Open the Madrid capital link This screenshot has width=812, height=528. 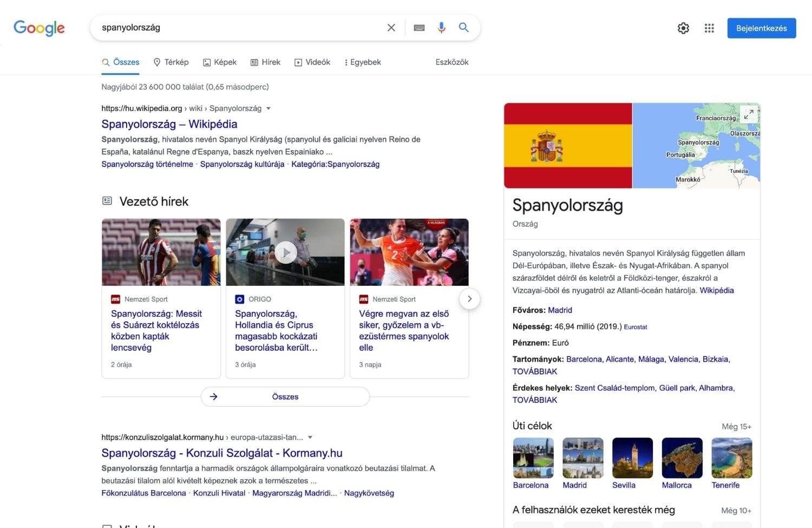click(560, 310)
